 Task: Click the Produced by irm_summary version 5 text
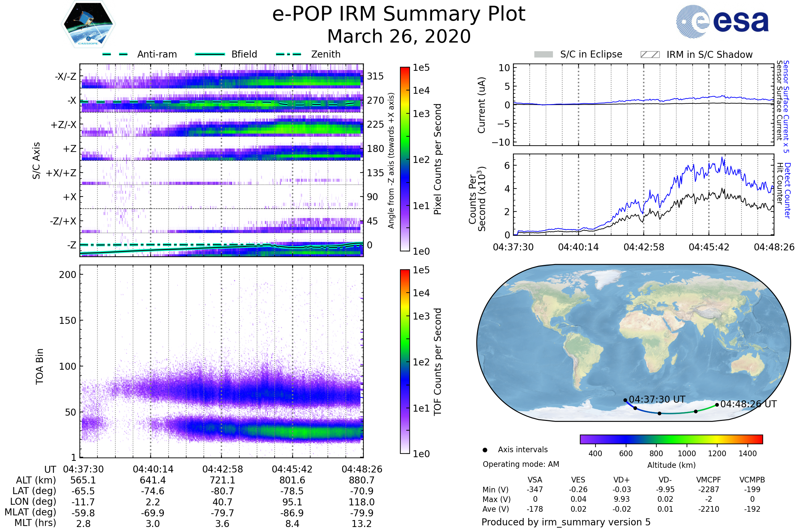click(566, 522)
